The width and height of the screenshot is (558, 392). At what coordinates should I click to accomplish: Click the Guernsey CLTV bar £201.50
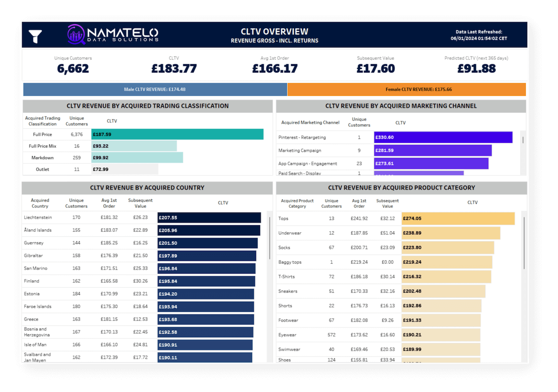[x=208, y=243]
